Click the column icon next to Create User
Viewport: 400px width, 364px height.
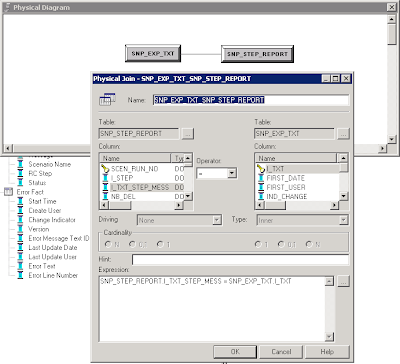coord(21,211)
